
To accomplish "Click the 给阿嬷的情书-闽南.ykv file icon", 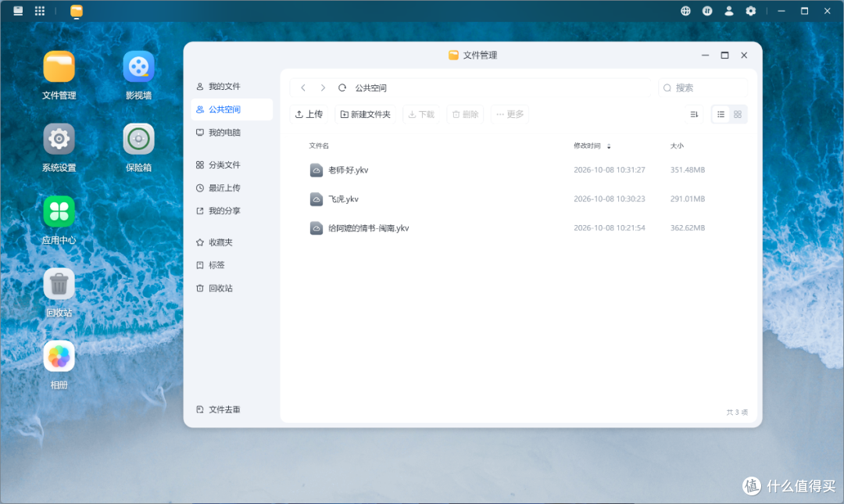I will coord(316,228).
